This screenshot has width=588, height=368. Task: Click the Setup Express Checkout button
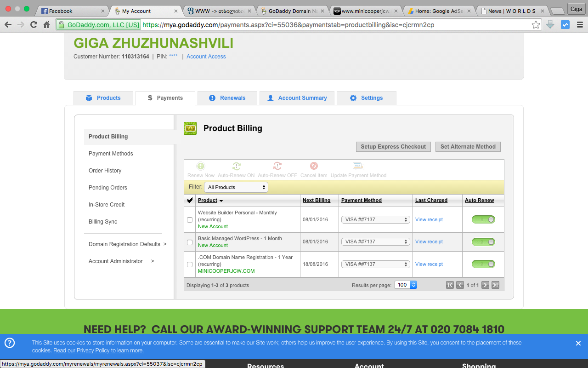click(393, 147)
